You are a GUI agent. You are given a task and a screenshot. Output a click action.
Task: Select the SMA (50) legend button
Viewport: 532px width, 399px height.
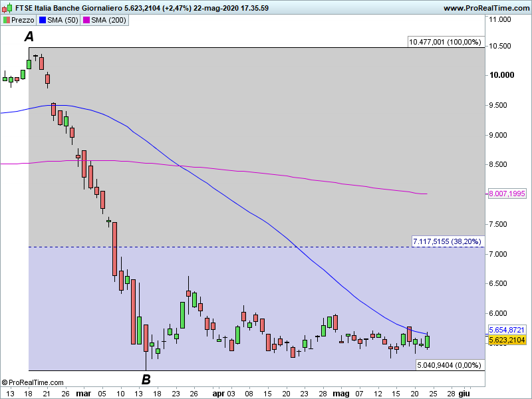(59, 20)
